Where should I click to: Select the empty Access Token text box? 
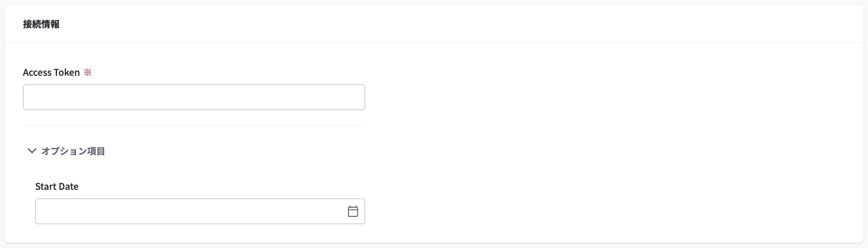194,97
